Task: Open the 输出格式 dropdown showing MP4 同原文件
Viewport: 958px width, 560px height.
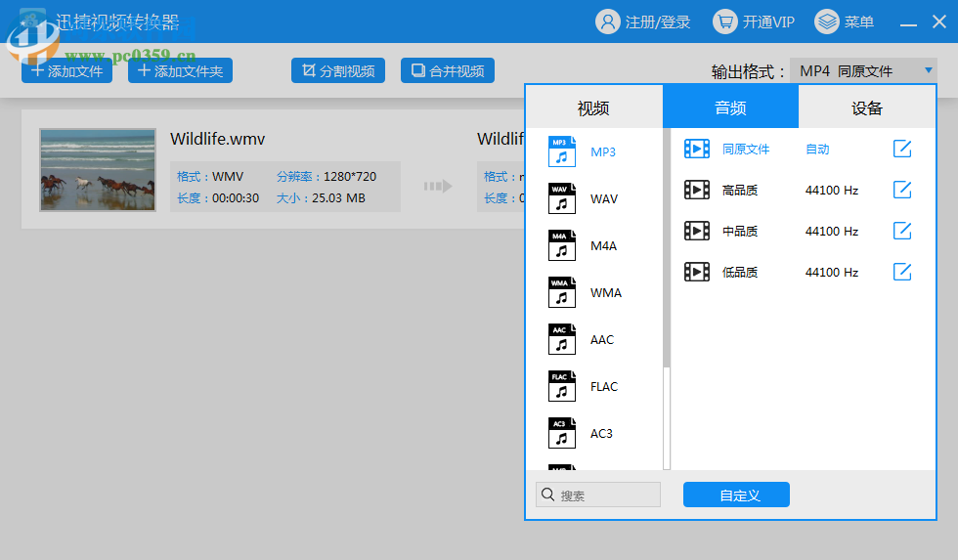Action: tap(863, 70)
